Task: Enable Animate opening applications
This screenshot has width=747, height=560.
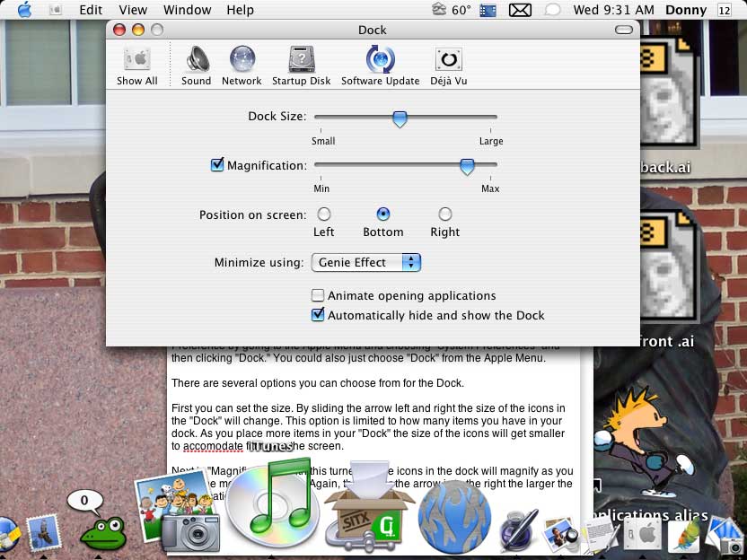Action: (x=318, y=295)
